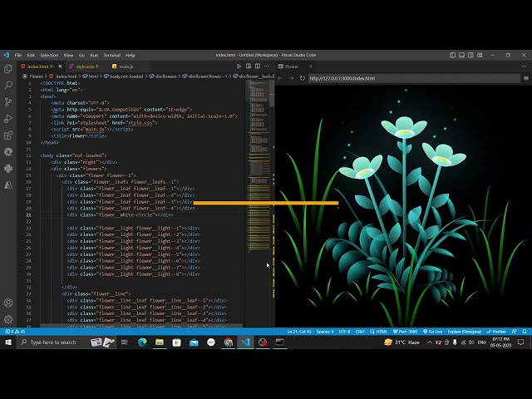Open Customize Layout button

coord(480,55)
